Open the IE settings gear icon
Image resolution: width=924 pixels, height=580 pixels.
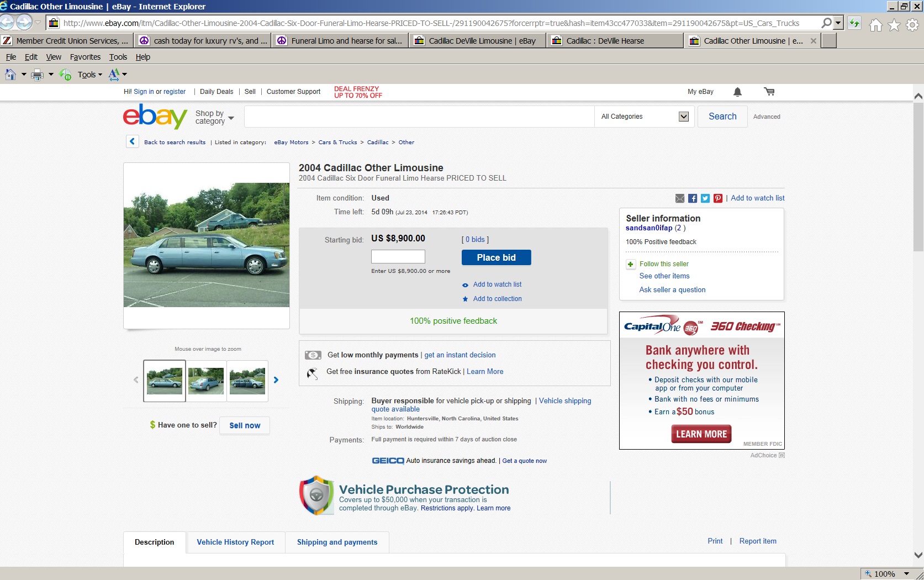912,25
